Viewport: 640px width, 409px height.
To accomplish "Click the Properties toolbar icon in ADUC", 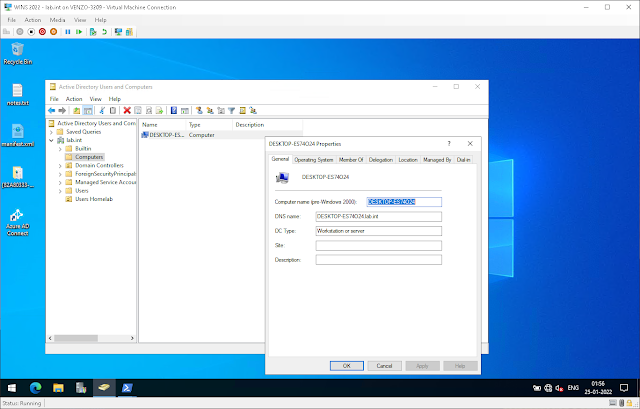I will [138, 111].
